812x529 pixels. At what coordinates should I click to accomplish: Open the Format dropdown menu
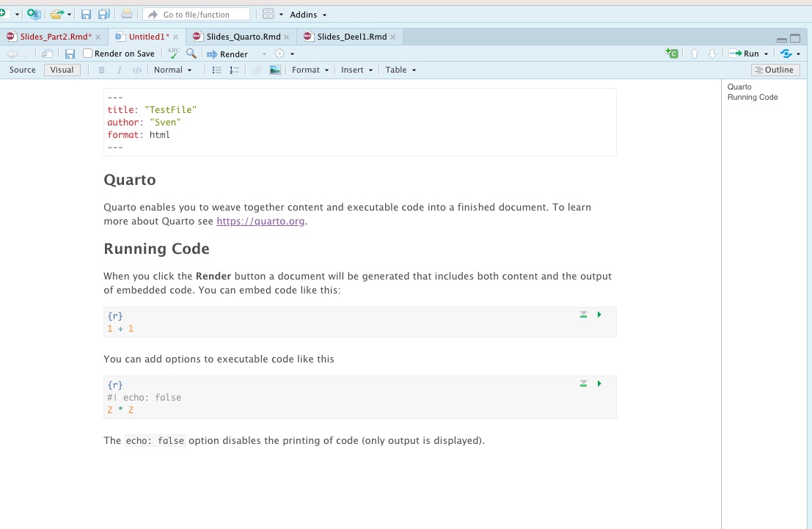coord(310,70)
